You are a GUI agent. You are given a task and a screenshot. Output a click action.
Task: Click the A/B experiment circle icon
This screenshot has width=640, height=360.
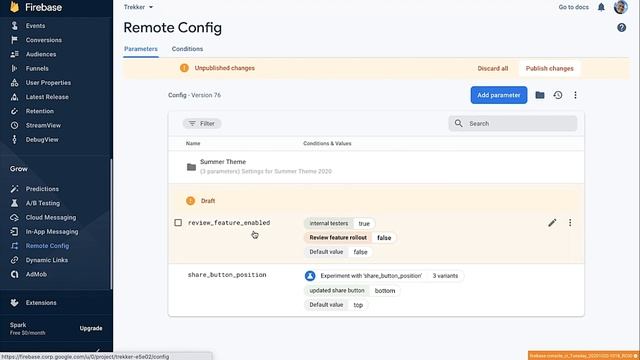310,276
